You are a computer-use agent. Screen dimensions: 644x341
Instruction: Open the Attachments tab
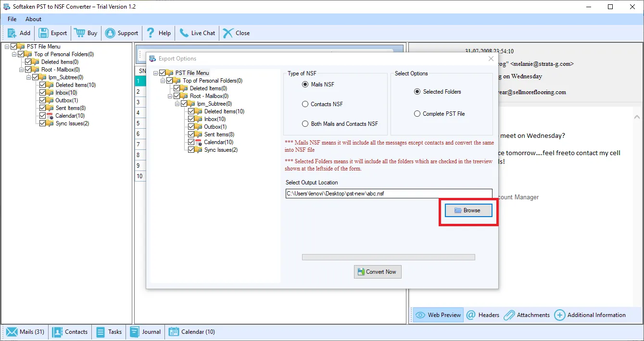527,315
